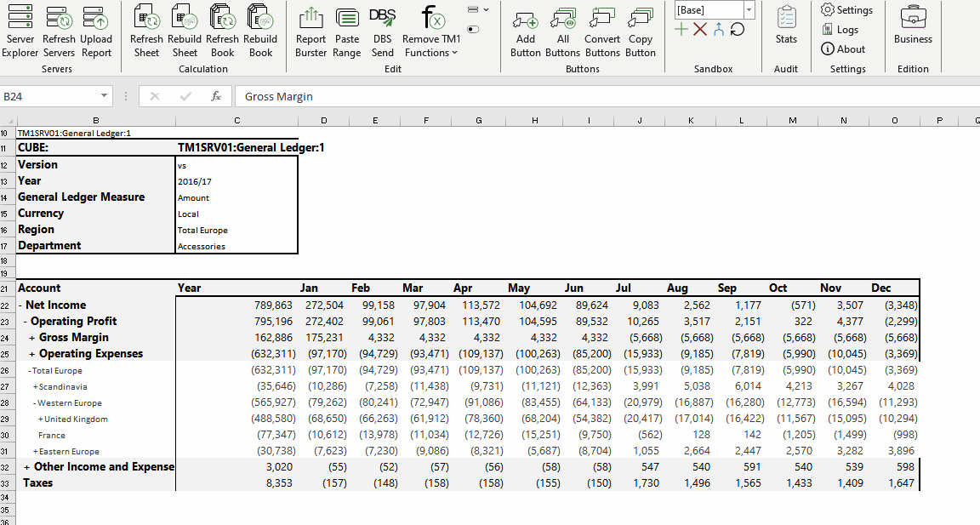Expand the Gross Margin row

tap(32, 338)
